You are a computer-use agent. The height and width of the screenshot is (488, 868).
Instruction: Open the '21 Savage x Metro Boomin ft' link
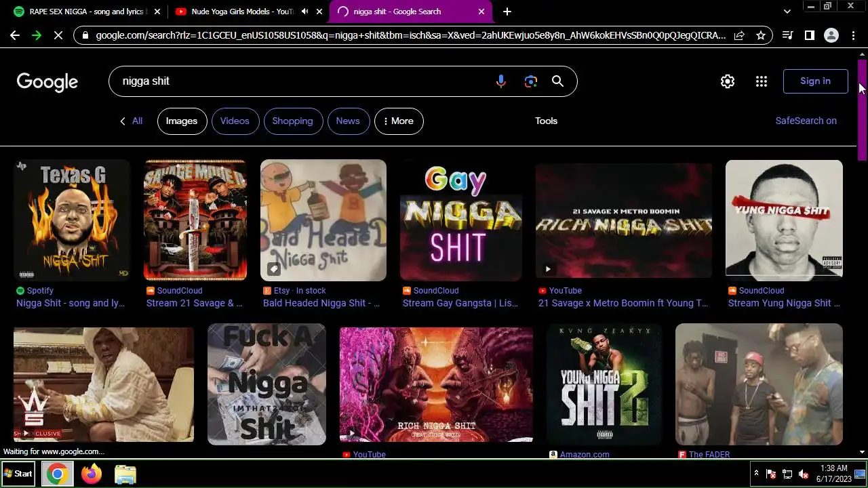pyautogui.click(x=623, y=303)
